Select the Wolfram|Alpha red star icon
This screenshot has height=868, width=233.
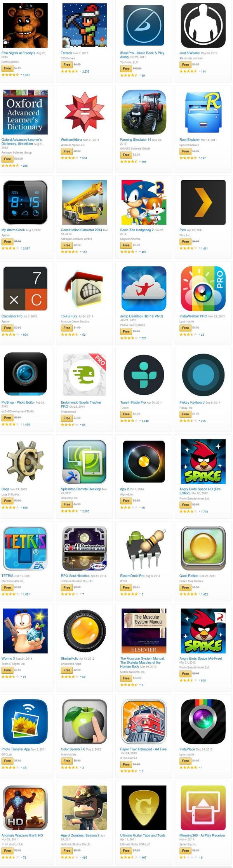click(x=85, y=112)
